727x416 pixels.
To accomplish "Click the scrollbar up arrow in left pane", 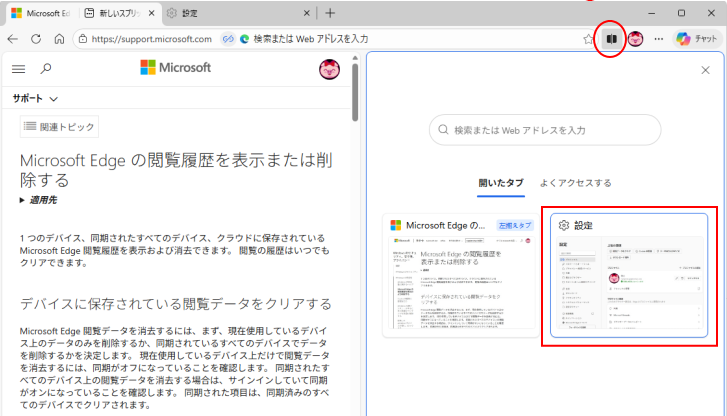I will [x=355, y=58].
